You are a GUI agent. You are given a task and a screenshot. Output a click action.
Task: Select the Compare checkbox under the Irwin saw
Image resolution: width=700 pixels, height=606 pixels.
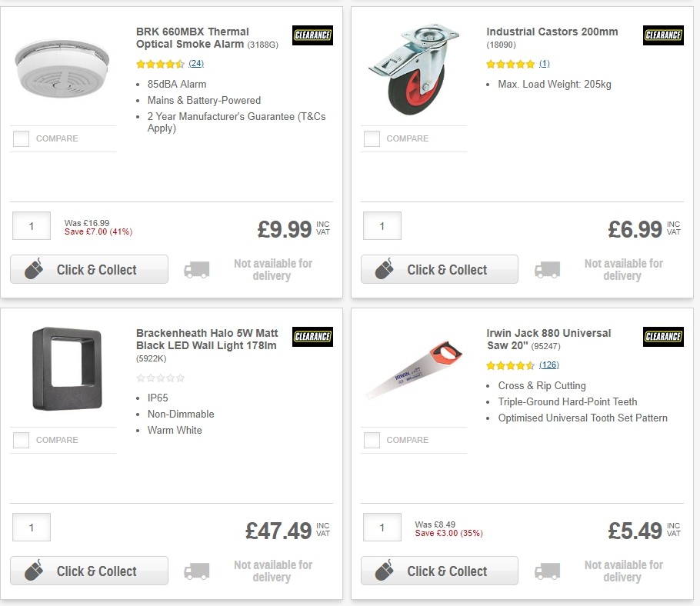pyautogui.click(x=372, y=440)
